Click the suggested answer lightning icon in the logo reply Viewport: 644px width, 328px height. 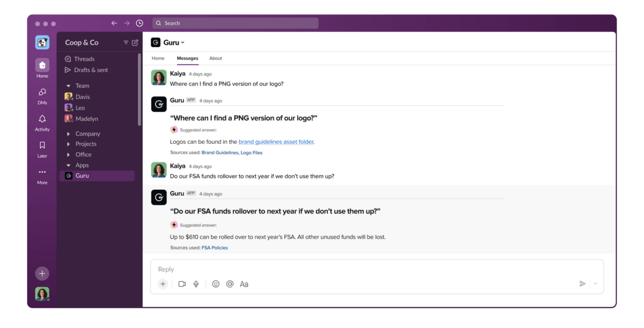pos(174,130)
